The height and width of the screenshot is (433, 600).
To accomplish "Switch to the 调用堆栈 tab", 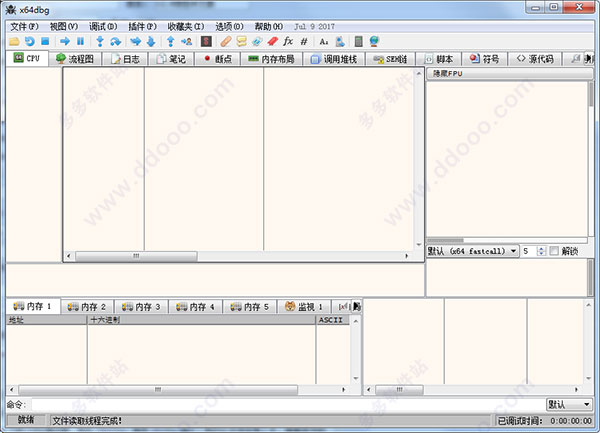I will pos(334,59).
